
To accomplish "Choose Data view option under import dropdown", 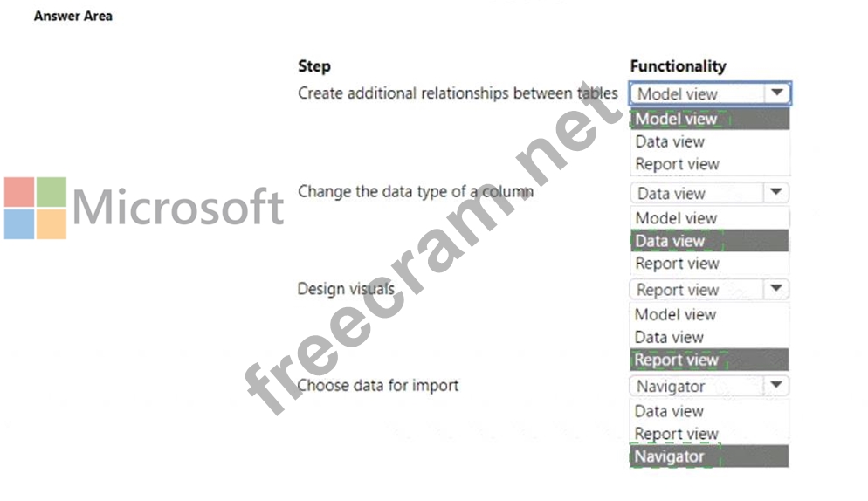I will coord(669,411).
